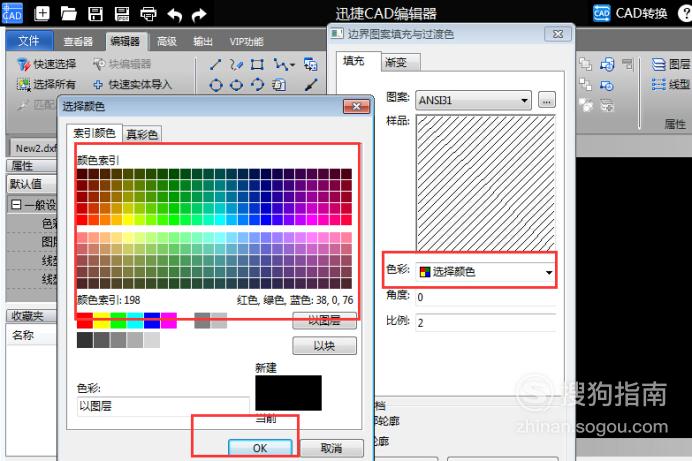Undo the last action arrow

point(175,15)
